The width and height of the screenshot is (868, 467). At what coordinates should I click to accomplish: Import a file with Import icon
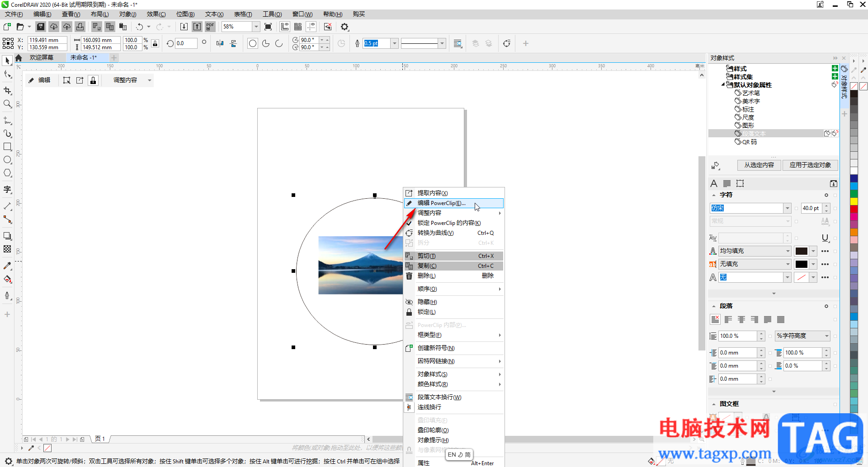184,27
